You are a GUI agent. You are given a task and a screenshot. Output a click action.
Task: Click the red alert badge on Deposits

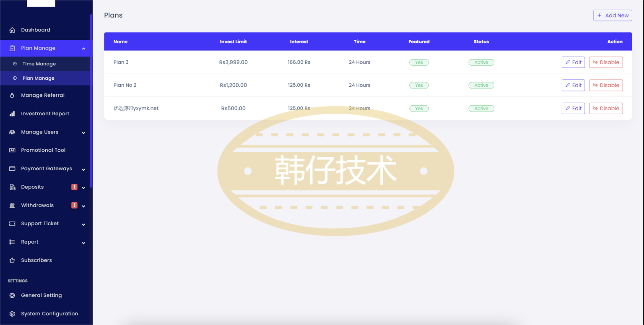74,187
